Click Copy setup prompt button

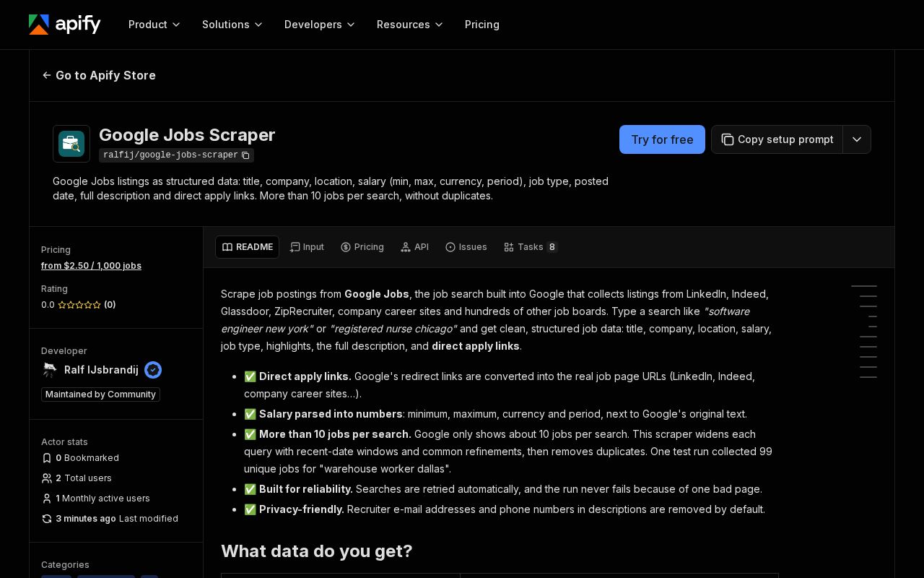tap(777, 139)
